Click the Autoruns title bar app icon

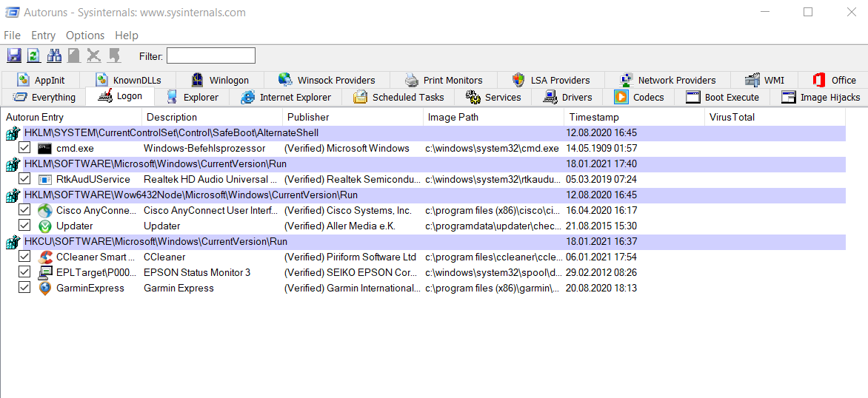(x=12, y=12)
